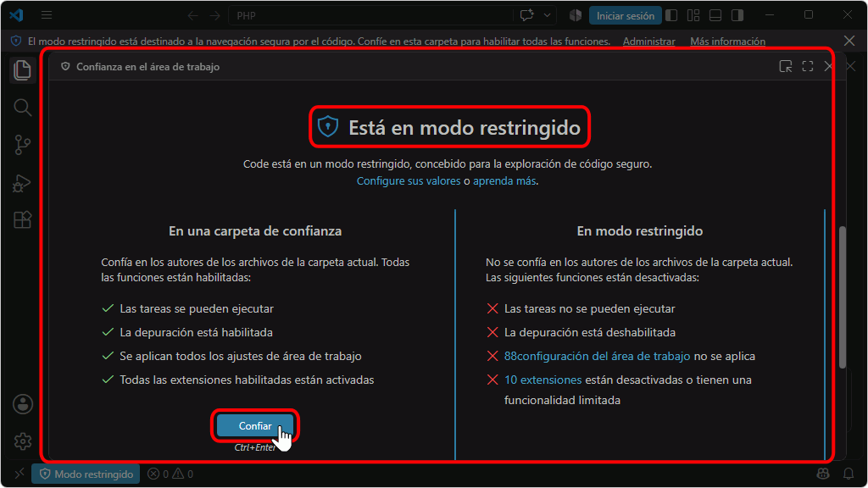Open the customize layout icon
The width and height of the screenshot is (868, 488).
click(x=693, y=15)
